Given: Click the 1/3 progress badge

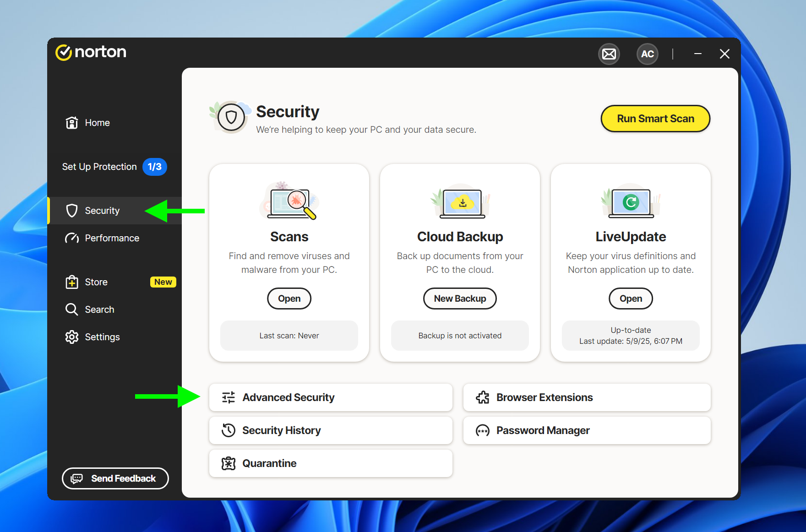Looking at the screenshot, I should click(x=155, y=167).
